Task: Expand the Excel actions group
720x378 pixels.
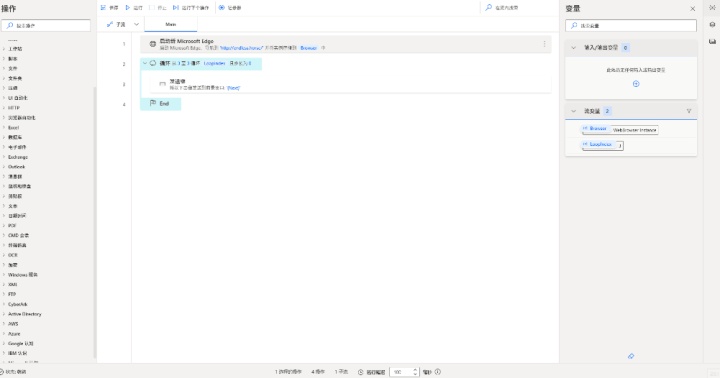Action: (x=13, y=127)
